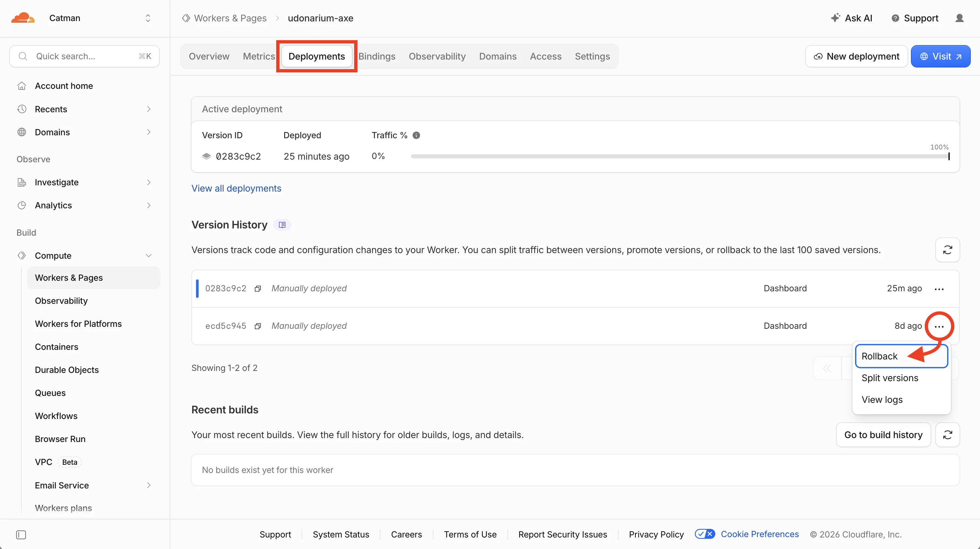Switch to the Settings tab
Screen dimensions: 980x549
coord(592,56)
